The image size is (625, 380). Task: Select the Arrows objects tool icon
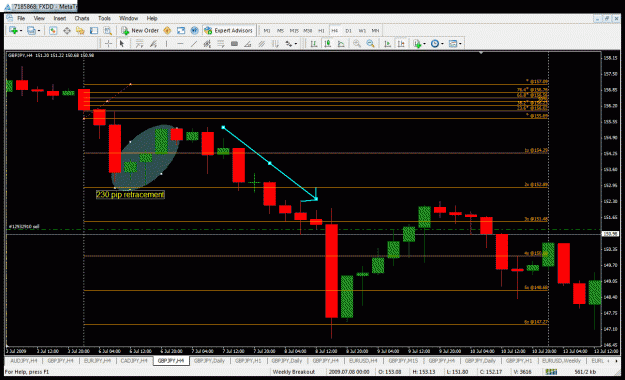tap(289, 43)
